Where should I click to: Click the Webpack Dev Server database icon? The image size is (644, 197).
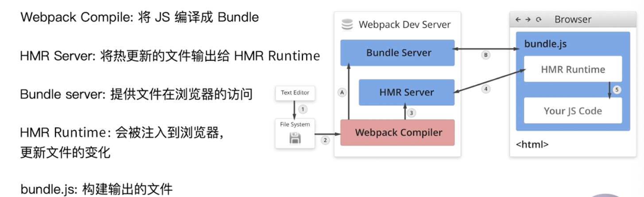(347, 24)
